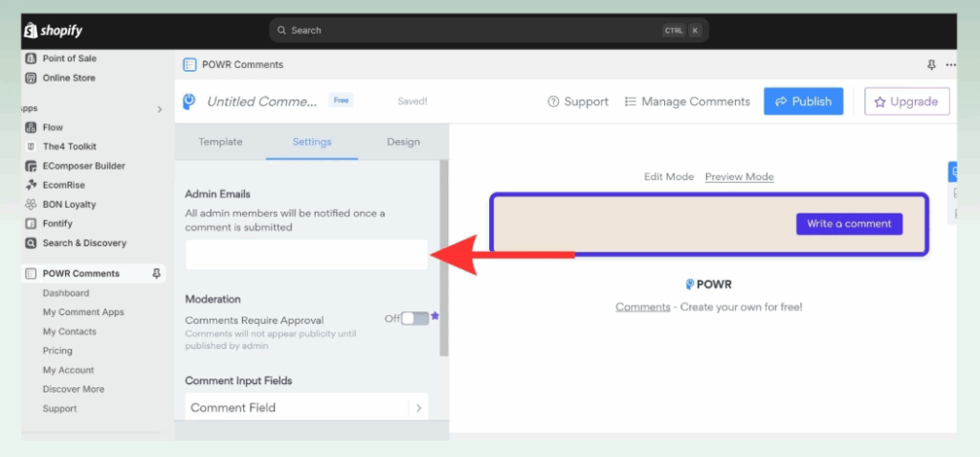Open Dashboard under POWR Comments
The height and width of the screenshot is (457, 980).
[x=66, y=293]
